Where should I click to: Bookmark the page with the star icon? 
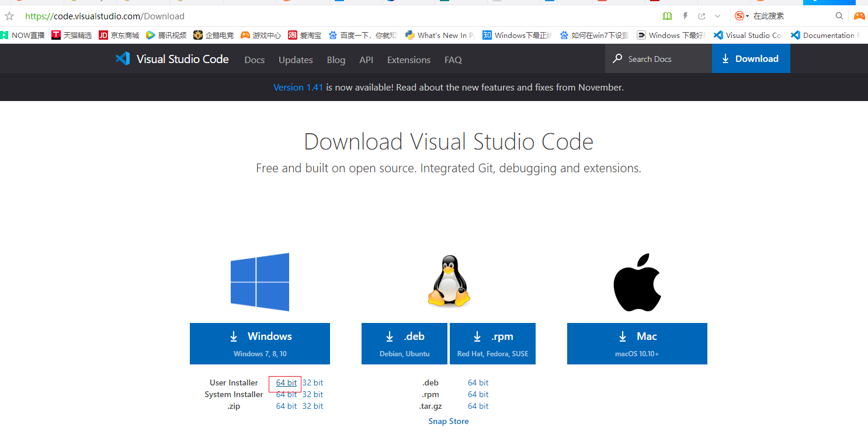tap(9, 16)
